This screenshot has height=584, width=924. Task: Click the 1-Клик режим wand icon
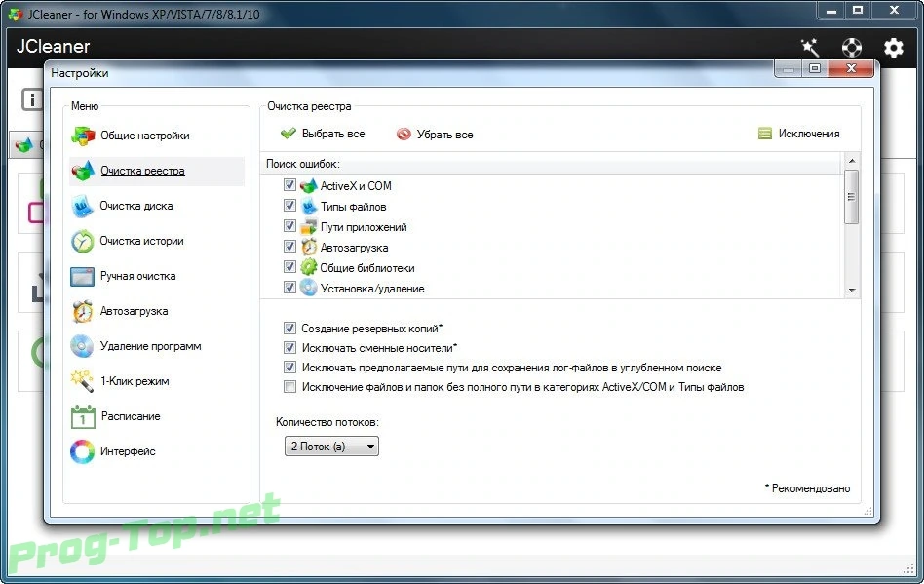coord(82,381)
